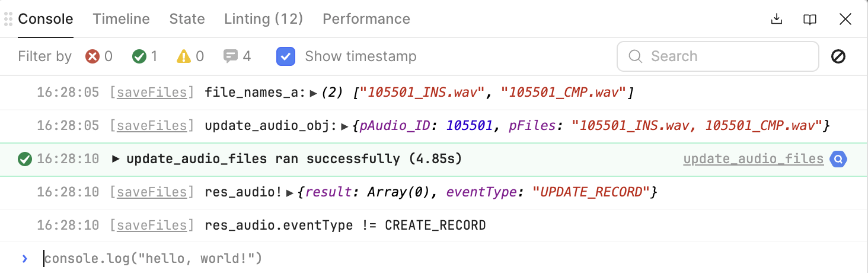Image resolution: width=868 pixels, height=273 pixels.
Task: Expand the update_audio_files success entry
Action: 116,159
